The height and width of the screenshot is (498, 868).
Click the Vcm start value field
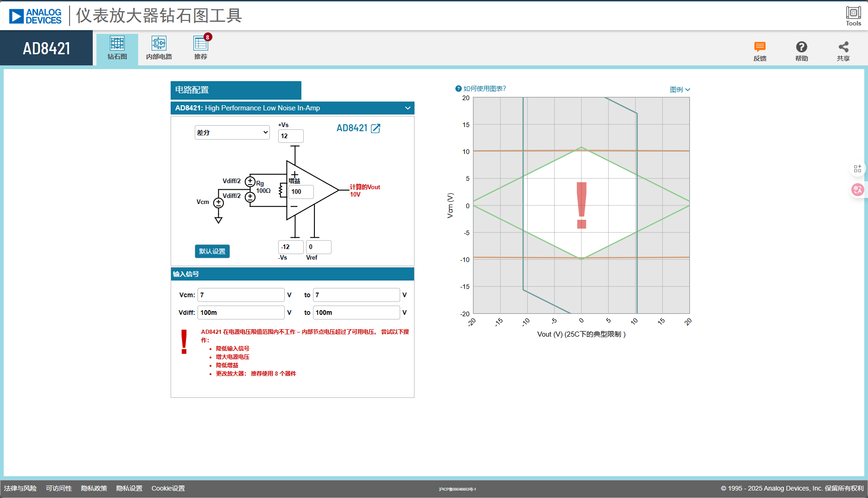241,295
